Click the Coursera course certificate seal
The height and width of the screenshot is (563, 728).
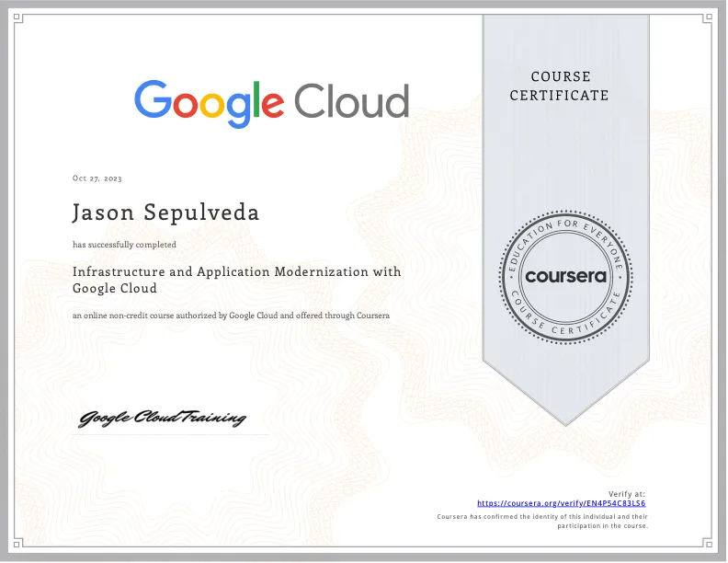(x=565, y=277)
